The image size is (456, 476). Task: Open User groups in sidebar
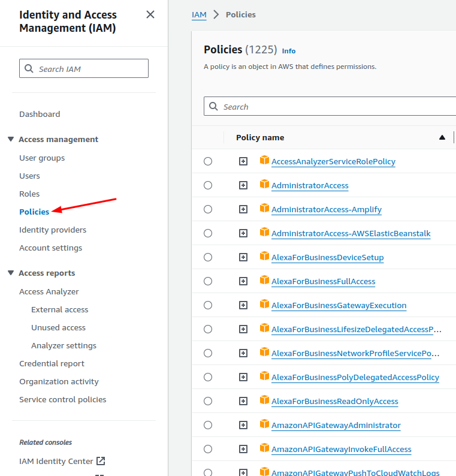click(42, 158)
